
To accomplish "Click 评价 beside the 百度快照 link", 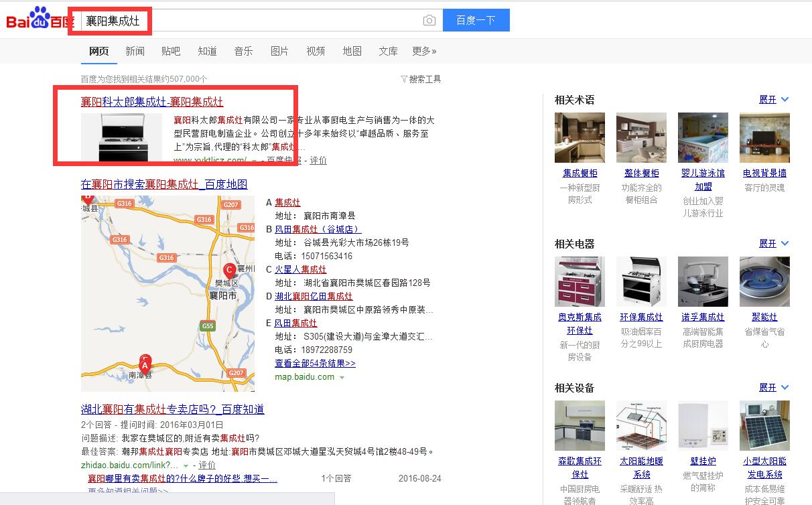I will (318, 161).
